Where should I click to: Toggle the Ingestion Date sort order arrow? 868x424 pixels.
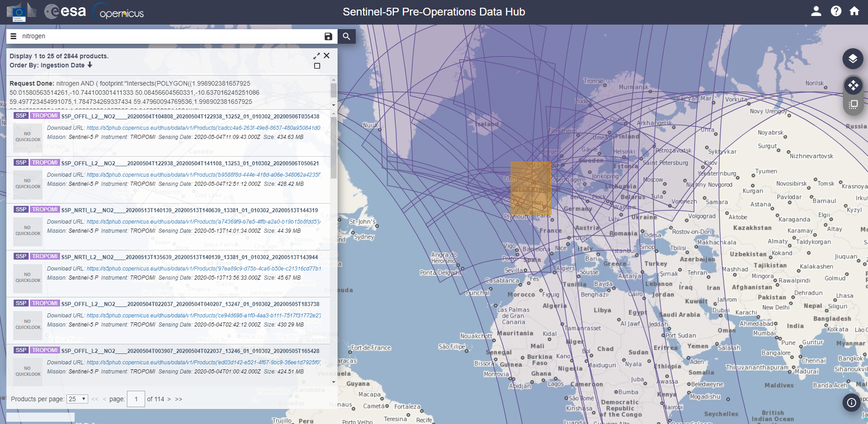coord(90,65)
